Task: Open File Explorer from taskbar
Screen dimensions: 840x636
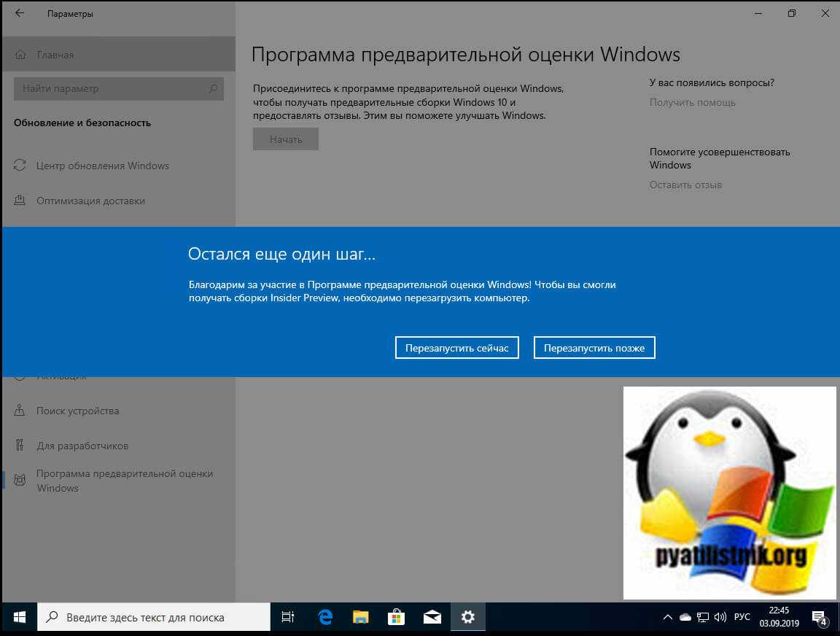Action: (x=360, y=617)
